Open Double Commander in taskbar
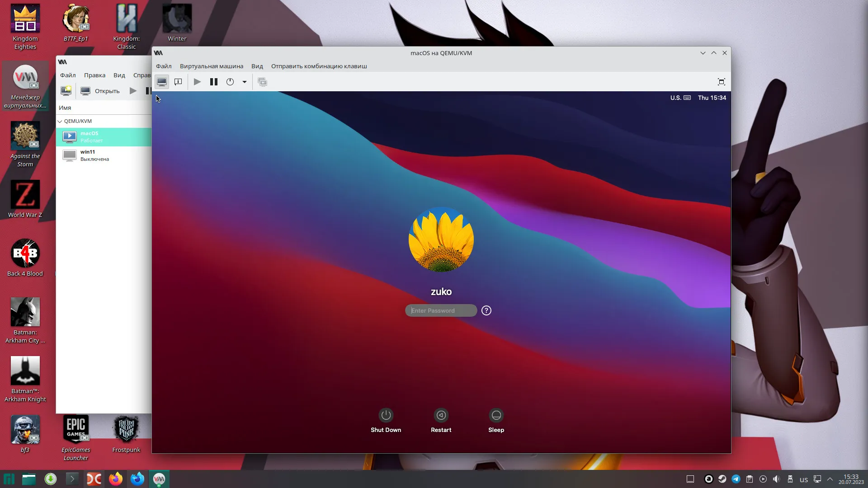The image size is (868, 488). tap(94, 479)
